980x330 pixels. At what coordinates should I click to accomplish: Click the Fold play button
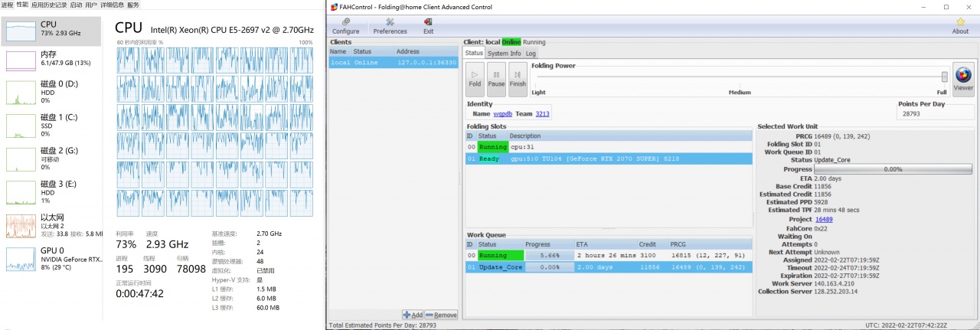point(475,79)
